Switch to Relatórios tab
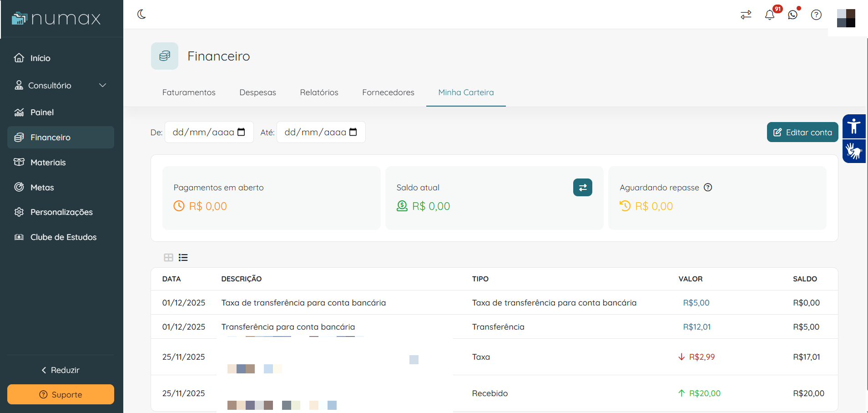868x413 pixels. click(x=319, y=92)
